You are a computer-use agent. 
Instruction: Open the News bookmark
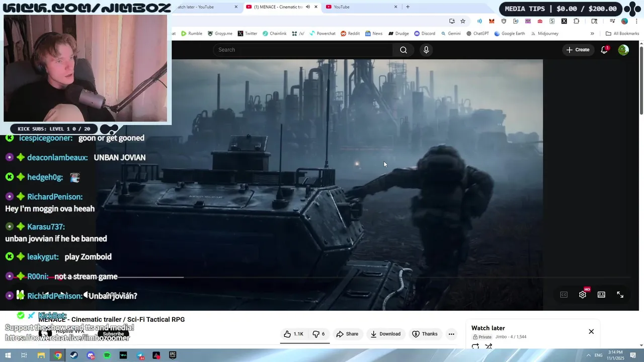coord(373,34)
